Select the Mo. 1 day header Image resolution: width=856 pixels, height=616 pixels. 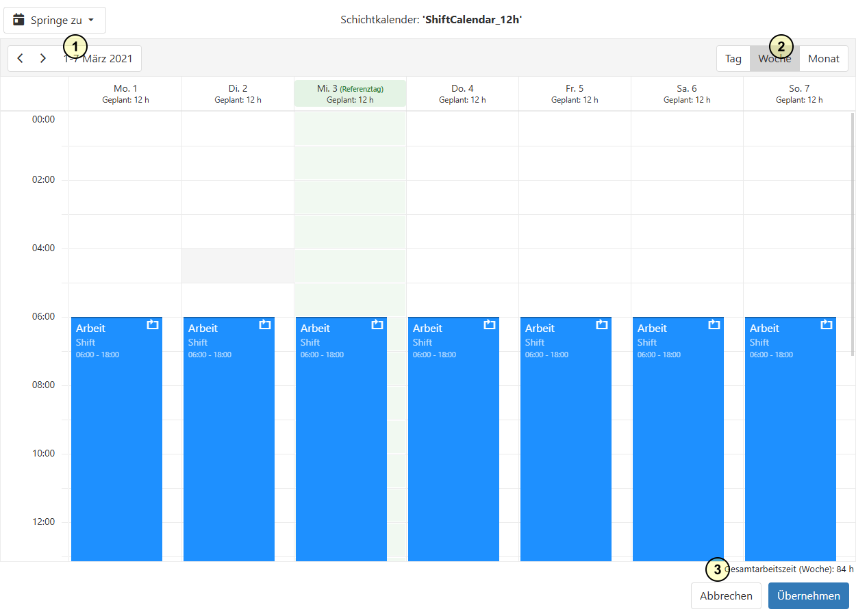pyautogui.click(x=125, y=94)
